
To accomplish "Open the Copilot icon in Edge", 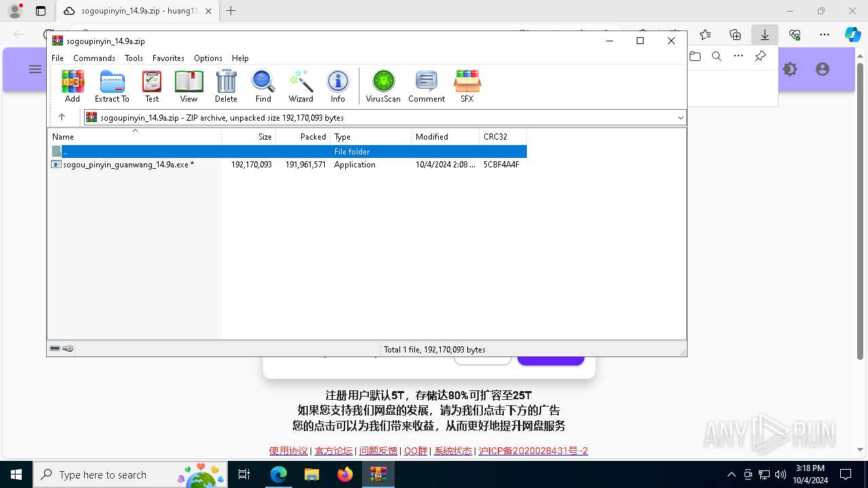I will coord(852,35).
